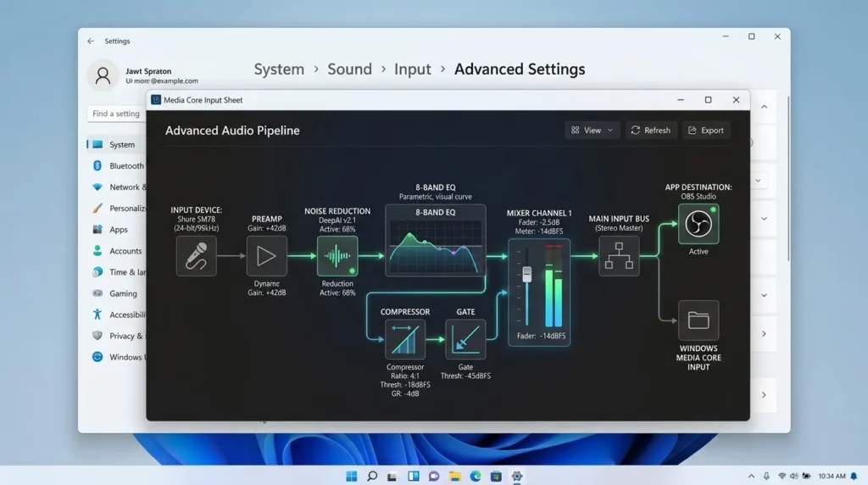Click the microphone Input Device node
Screen dimensions: 868x485
pyautogui.click(x=196, y=256)
